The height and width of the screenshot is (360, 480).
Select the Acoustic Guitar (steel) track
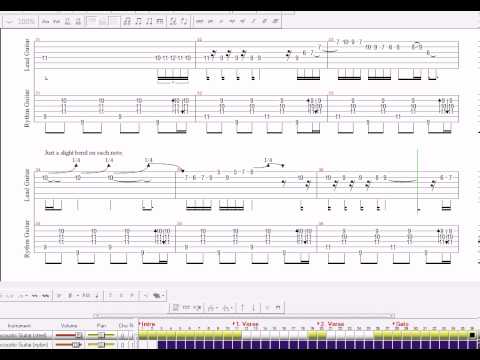[23, 335]
